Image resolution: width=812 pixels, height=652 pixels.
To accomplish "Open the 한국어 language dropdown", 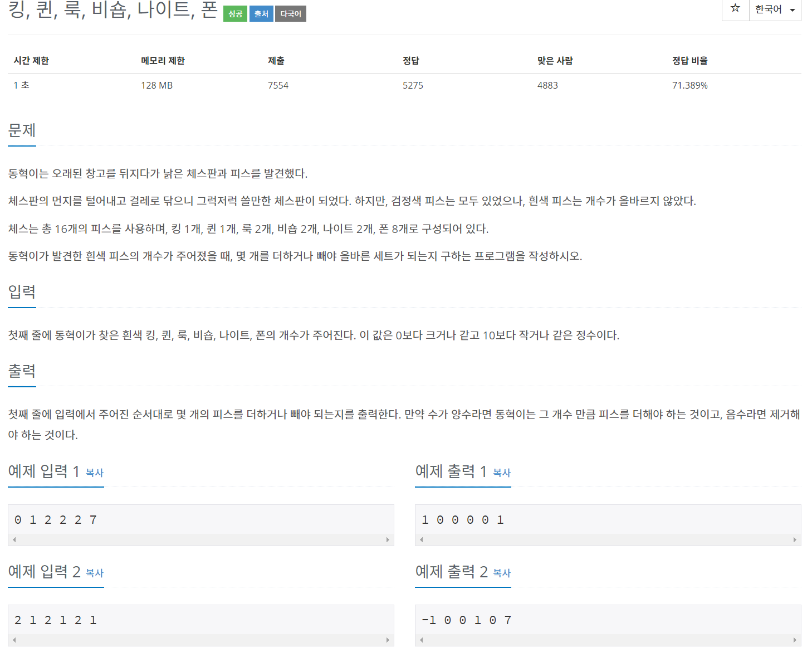I will tap(775, 9).
